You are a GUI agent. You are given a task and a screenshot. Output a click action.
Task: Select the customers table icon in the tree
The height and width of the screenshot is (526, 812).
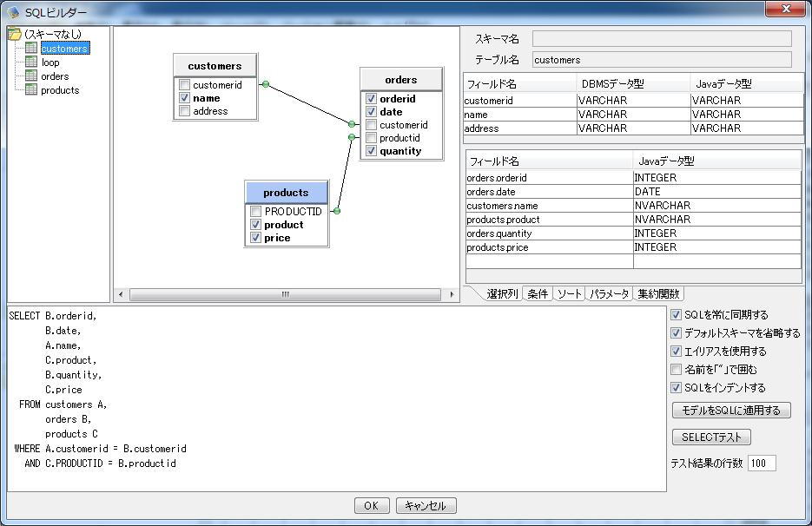[30, 48]
